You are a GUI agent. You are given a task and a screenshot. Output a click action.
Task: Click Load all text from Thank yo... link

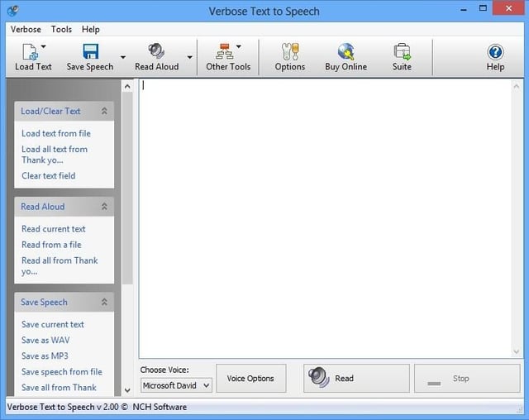tap(55, 155)
